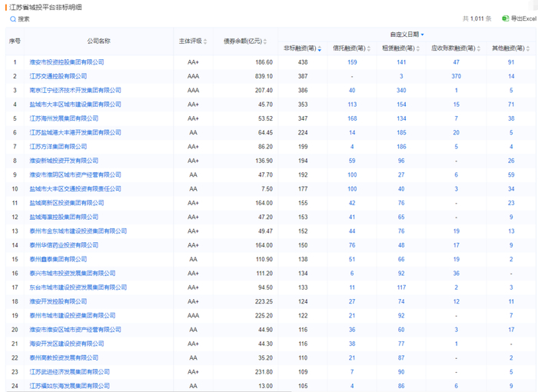The image size is (538, 392).
Task: Open 东台市城市建设投资发展集团有限公司 link
Action: coord(78,287)
